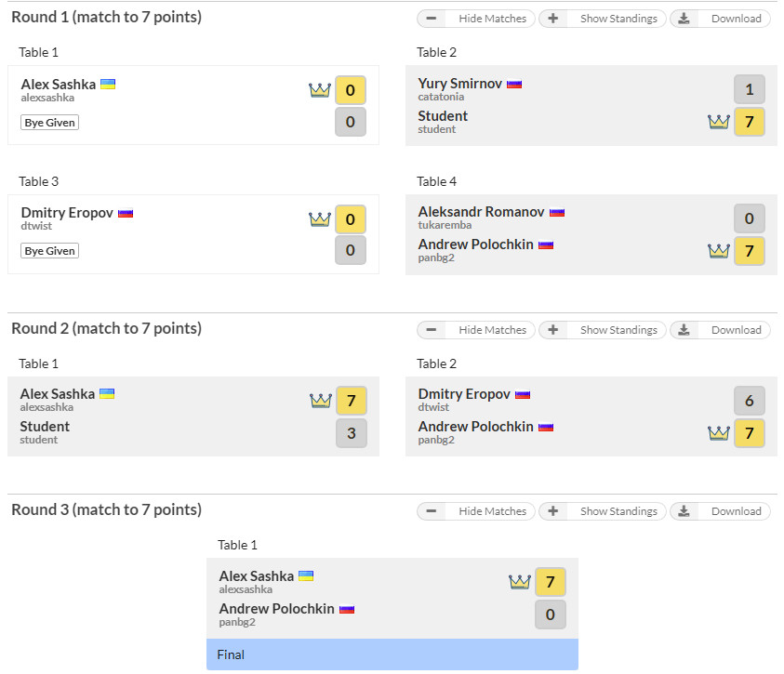The height and width of the screenshot is (674, 784).
Task: Open Andrew Polochkin's profile in the Final match
Action: click(x=276, y=609)
